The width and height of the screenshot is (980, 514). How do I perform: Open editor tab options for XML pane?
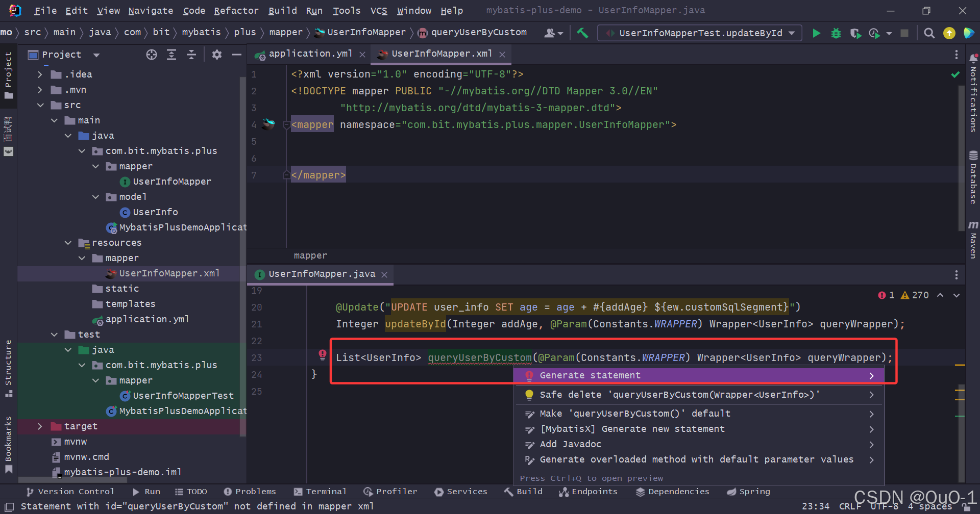pos(956,55)
